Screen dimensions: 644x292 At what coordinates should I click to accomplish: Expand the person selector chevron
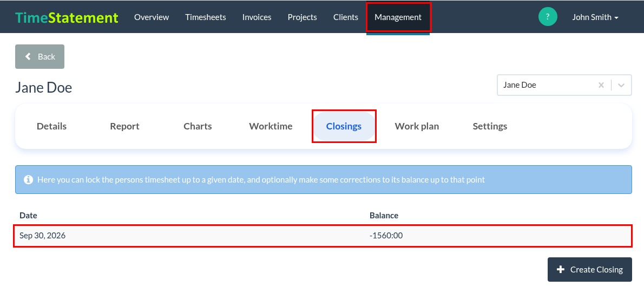621,85
